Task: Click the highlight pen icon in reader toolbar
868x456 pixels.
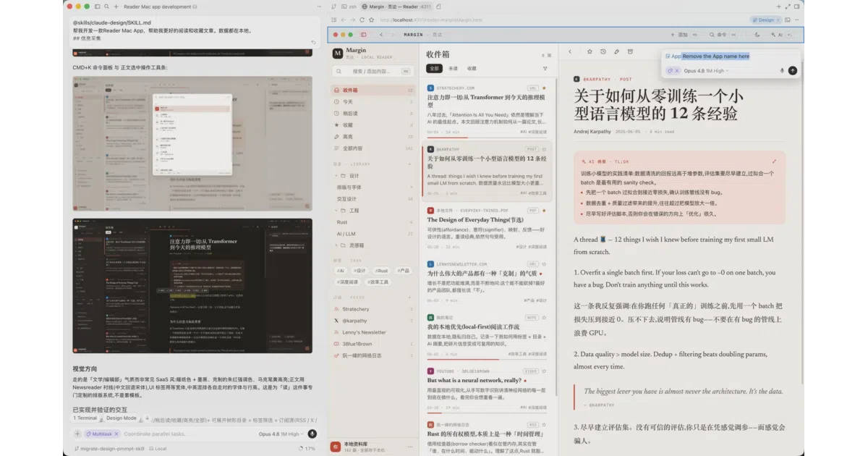Action: point(616,51)
